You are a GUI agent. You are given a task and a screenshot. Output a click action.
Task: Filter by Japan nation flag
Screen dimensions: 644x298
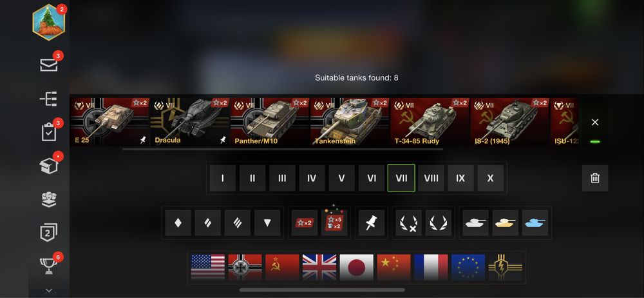point(357,268)
